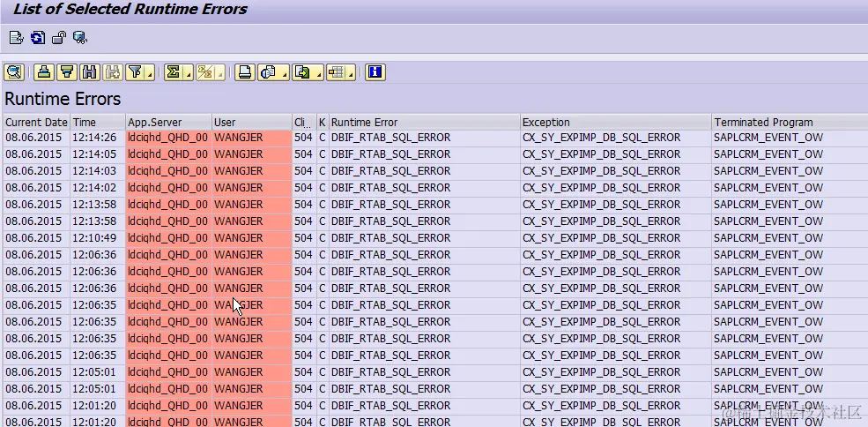Click the Runtime Errors list heading
This screenshot has width=868, height=427.
coord(63,100)
